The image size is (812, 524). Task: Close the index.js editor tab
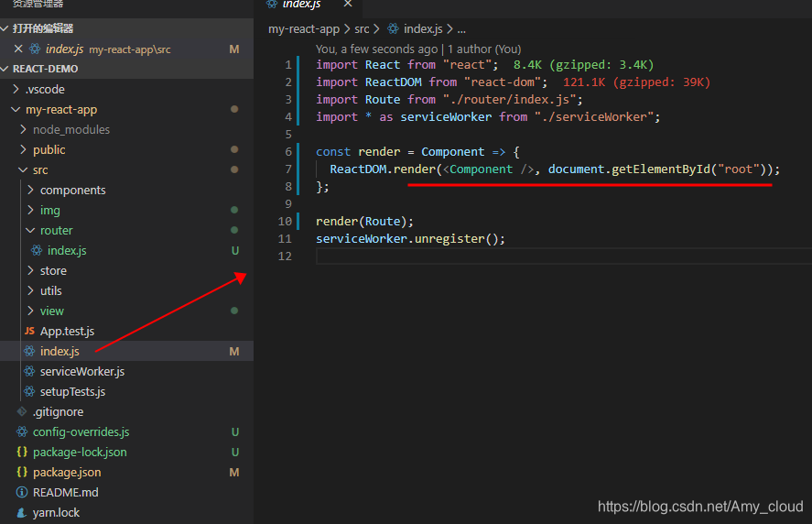348,5
